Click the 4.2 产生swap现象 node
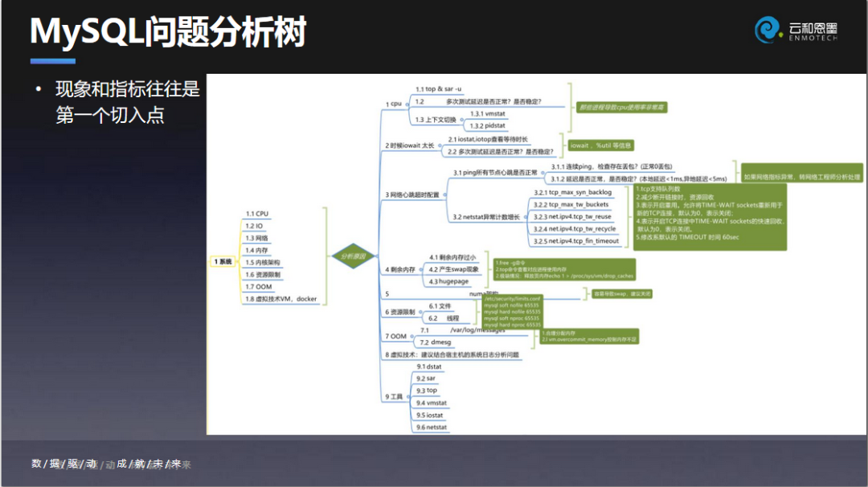 tap(453, 269)
